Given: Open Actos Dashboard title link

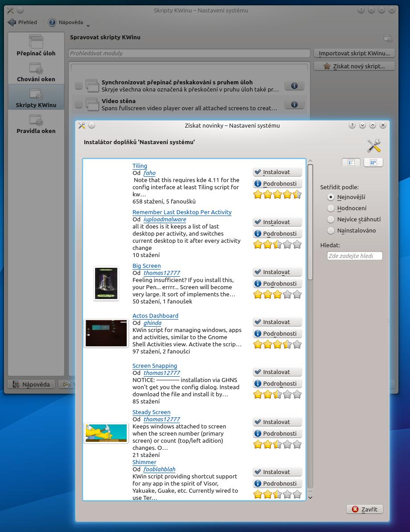Looking at the screenshot, I should 155,316.
